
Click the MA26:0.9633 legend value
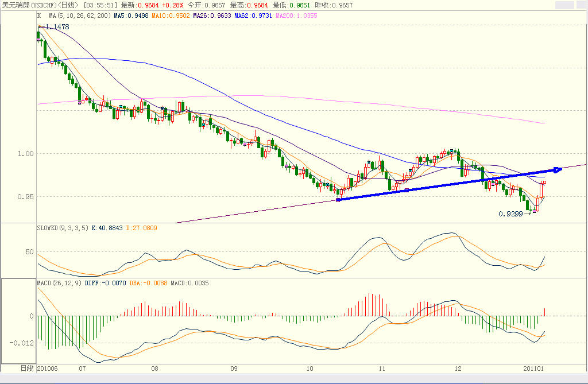pyautogui.click(x=212, y=15)
